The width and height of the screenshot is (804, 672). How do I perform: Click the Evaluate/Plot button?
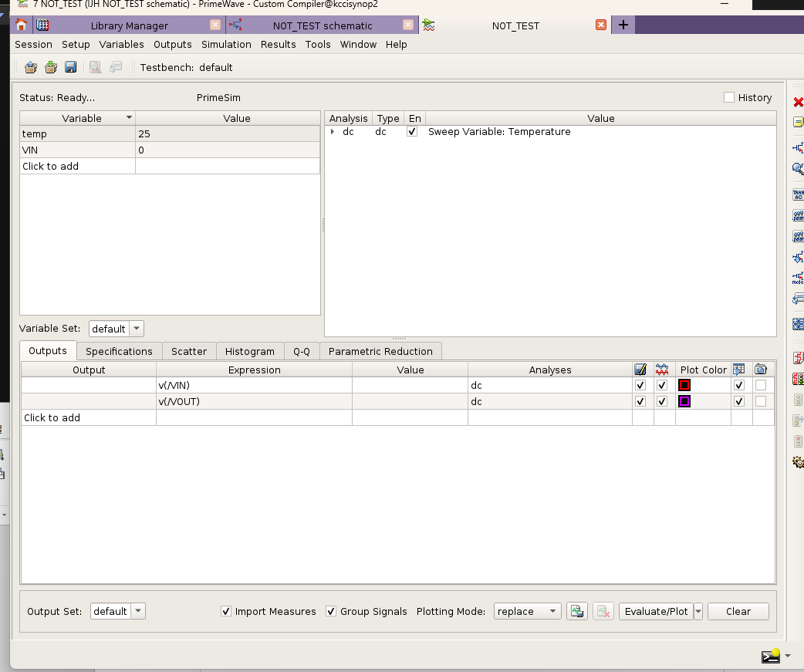coord(656,611)
